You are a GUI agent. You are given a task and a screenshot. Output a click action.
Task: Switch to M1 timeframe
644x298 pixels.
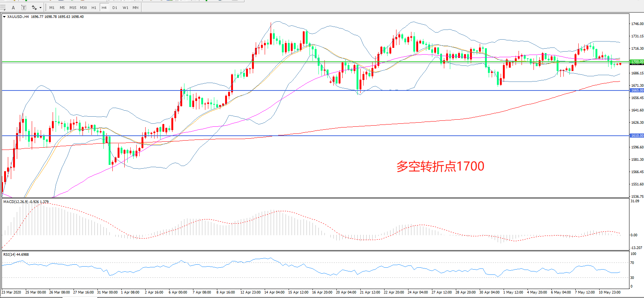tap(52, 7)
